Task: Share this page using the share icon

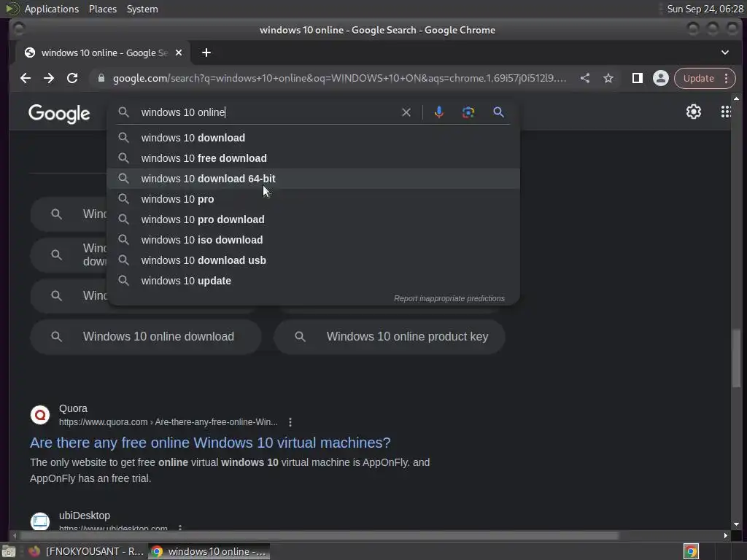Action: [x=585, y=78]
